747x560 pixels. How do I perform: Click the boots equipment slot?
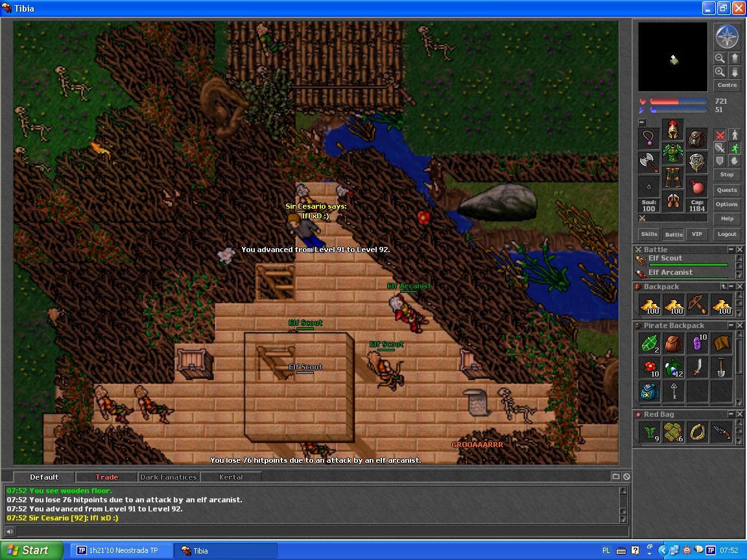[672, 201]
